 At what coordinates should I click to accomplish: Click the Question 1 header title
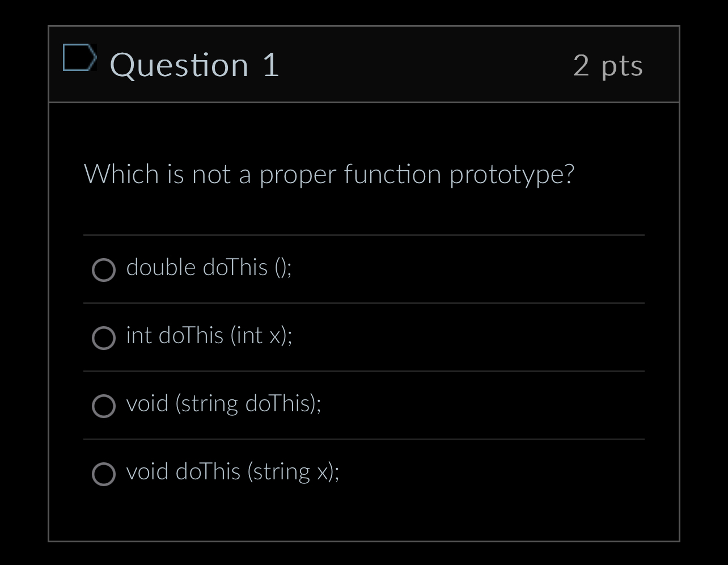coord(194,64)
